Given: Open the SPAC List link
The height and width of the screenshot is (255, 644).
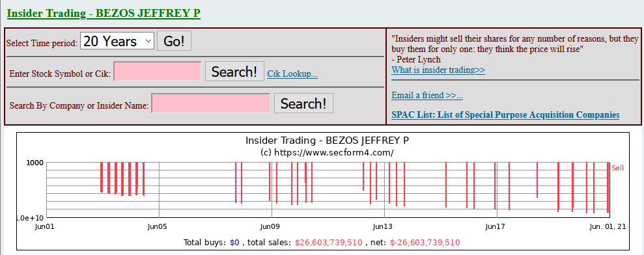Looking at the screenshot, I should point(505,114).
